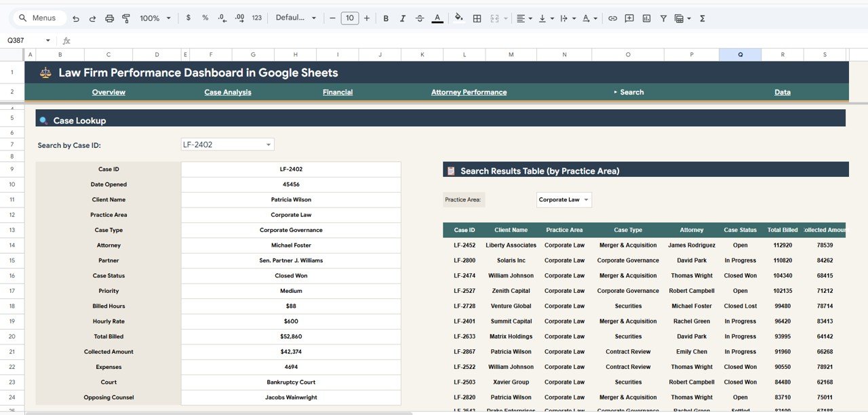Open the Menus button
This screenshot has height=415, width=868.
coord(39,17)
